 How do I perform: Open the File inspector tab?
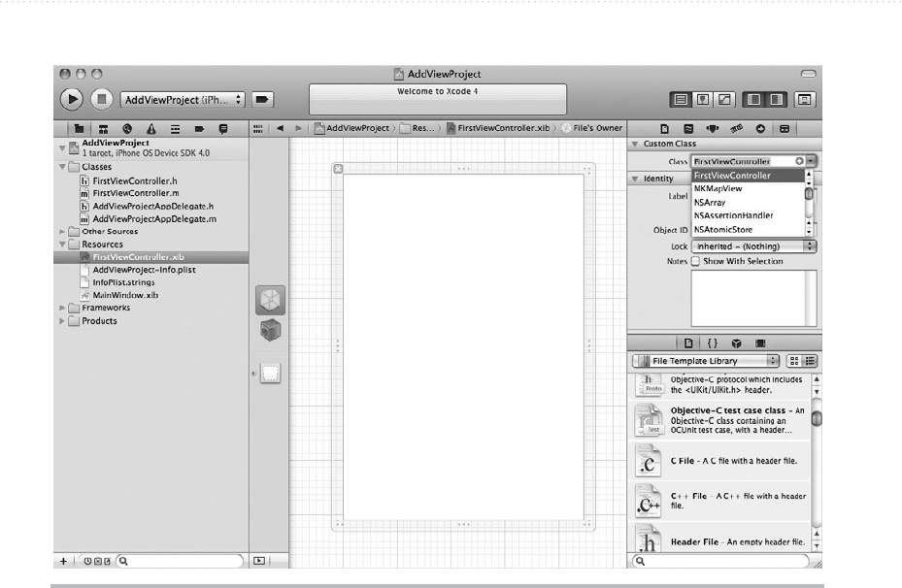click(664, 129)
